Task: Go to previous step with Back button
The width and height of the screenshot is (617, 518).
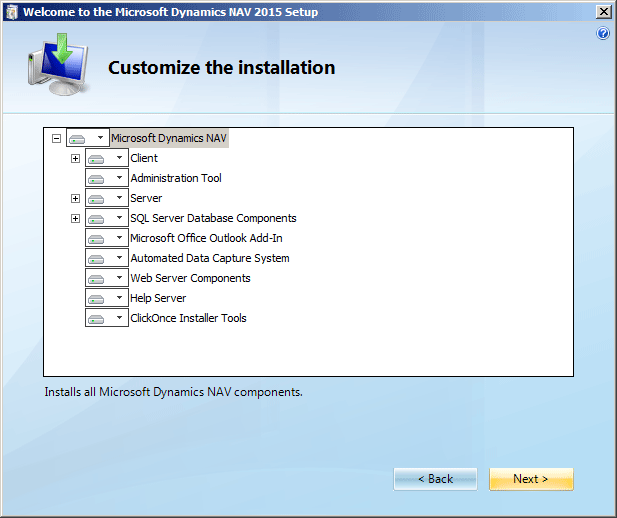Action: [435, 479]
